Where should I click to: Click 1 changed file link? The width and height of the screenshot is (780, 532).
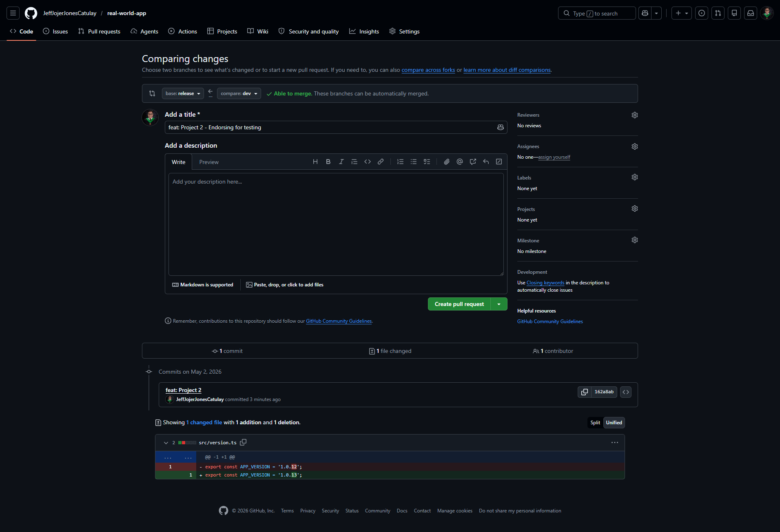pos(204,422)
